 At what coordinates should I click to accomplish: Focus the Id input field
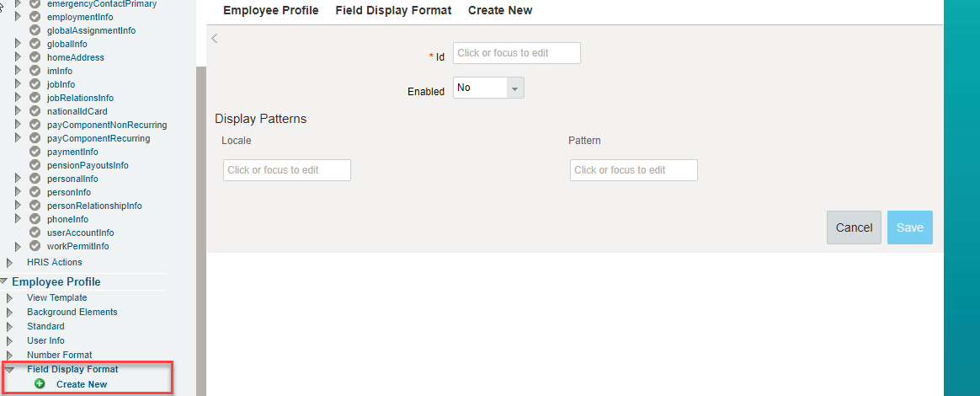pyautogui.click(x=517, y=53)
